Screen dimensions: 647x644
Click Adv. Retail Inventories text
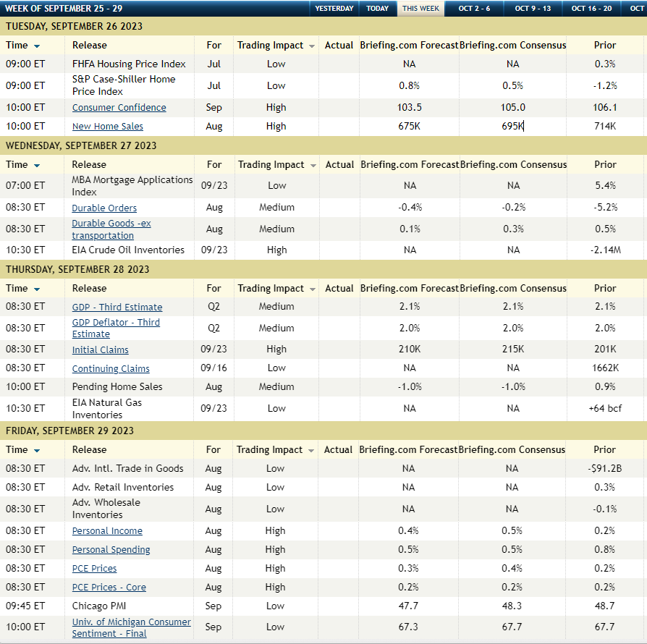(123, 487)
